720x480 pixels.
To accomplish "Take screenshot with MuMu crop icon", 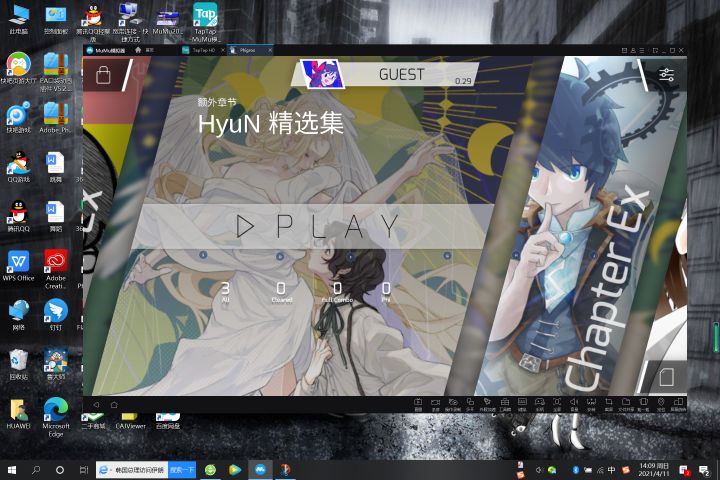I will click(x=609, y=404).
